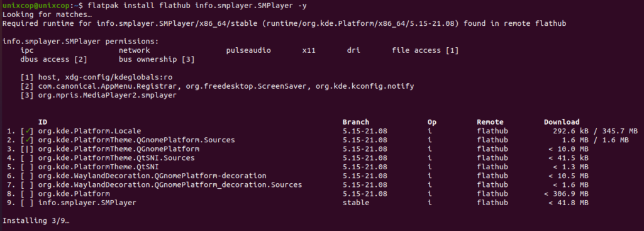
Task: Click the 'dbus access [2]' permission
Action: (54, 60)
